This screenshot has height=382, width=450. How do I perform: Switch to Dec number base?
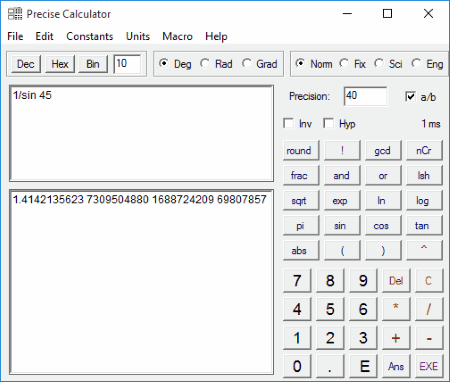pos(26,64)
